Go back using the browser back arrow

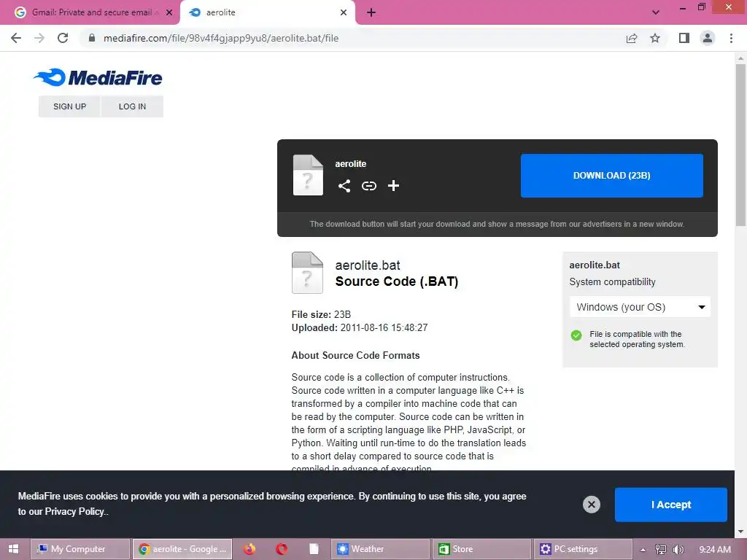(16, 38)
